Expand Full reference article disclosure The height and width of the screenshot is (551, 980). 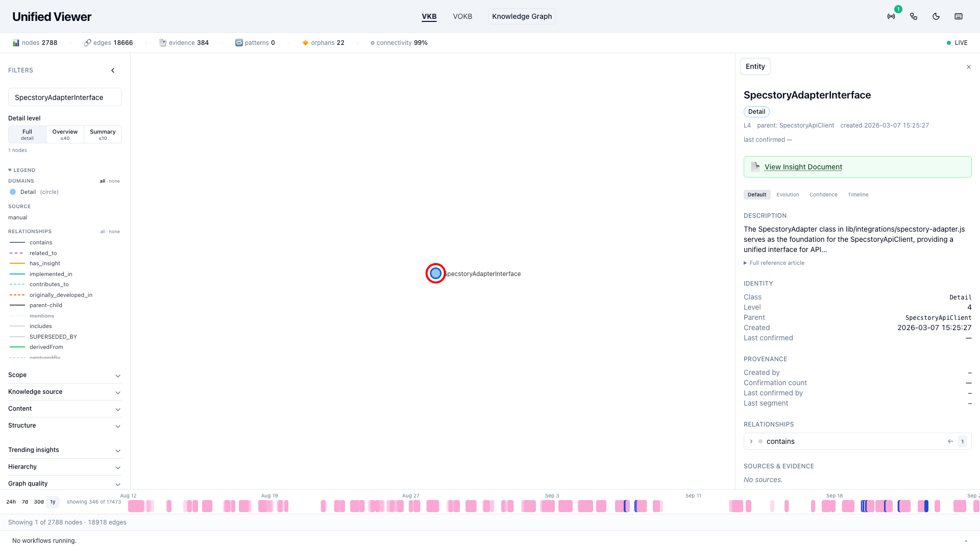(x=774, y=263)
